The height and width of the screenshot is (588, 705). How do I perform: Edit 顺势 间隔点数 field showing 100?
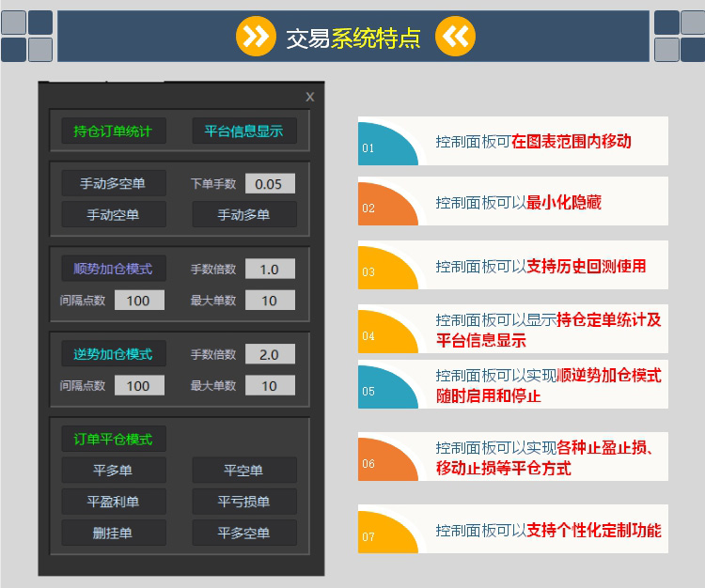pos(139,300)
